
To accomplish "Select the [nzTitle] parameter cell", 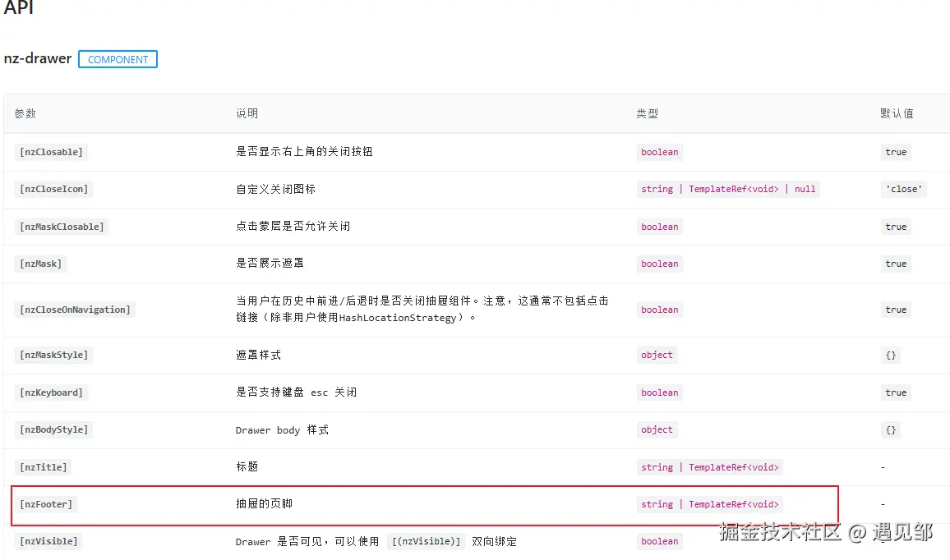I will pyautogui.click(x=43, y=466).
